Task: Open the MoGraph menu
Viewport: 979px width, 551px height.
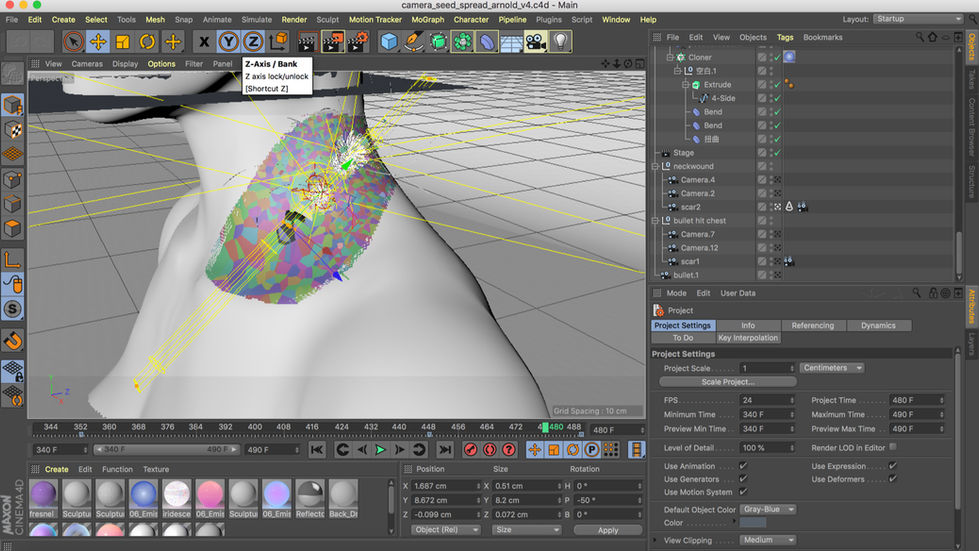Action: [428, 19]
